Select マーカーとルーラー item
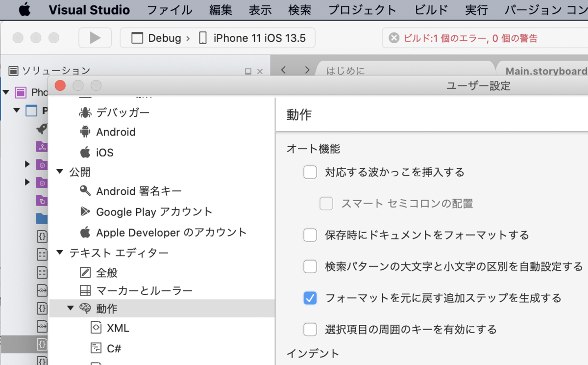The image size is (588, 365). click(x=145, y=291)
